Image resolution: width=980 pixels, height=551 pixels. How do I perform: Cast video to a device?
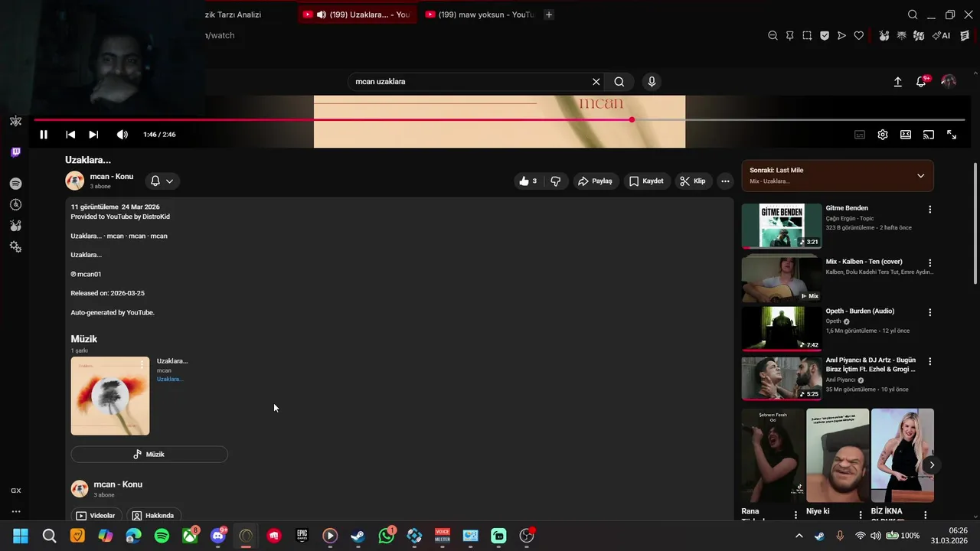[929, 135]
